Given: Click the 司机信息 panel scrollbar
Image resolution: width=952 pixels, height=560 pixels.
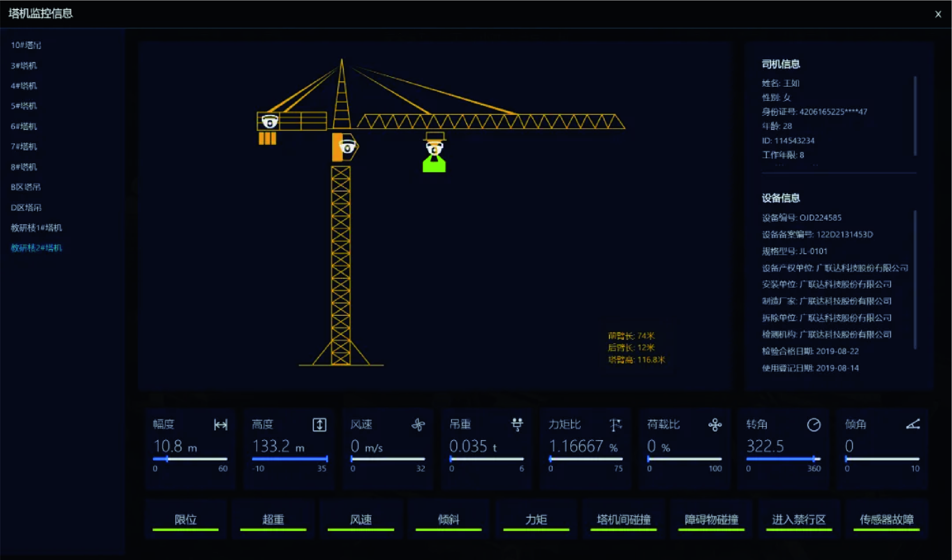Looking at the screenshot, I should pos(915,116).
